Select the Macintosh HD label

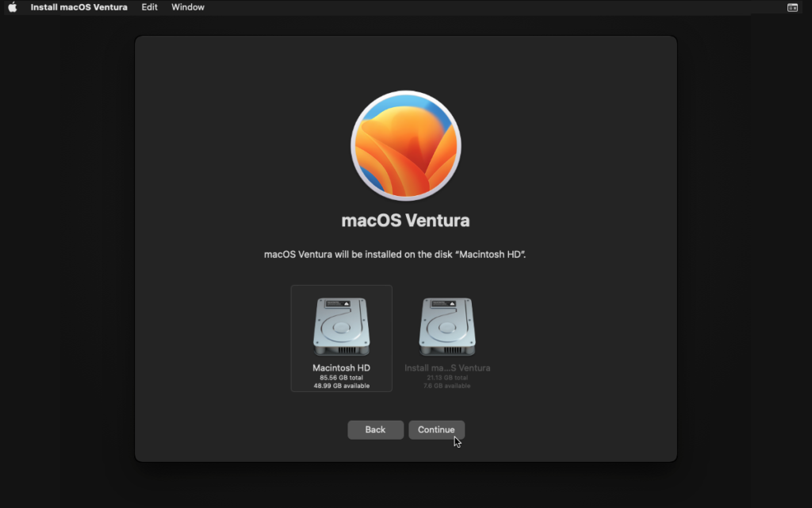(x=341, y=368)
